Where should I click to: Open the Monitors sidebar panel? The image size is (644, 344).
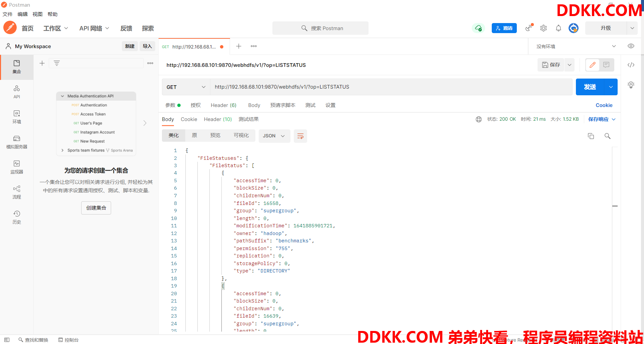(x=17, y=167)
